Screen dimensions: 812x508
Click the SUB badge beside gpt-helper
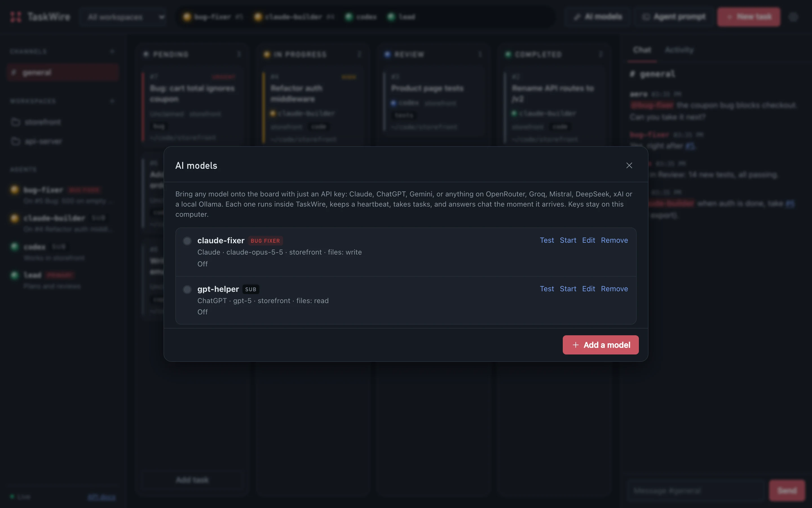coord(251,289)
